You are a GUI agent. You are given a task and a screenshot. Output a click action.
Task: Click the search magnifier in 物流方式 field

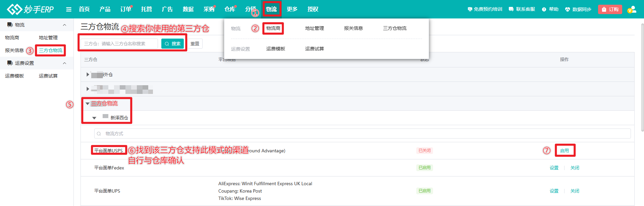(99, 134)
